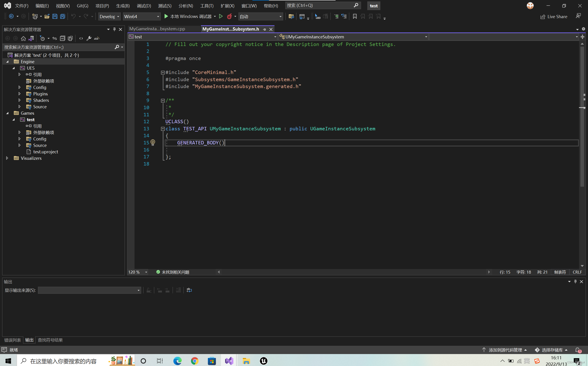Open Live Share
This screenshot has height=366, width=588.
tap(554, 17)
